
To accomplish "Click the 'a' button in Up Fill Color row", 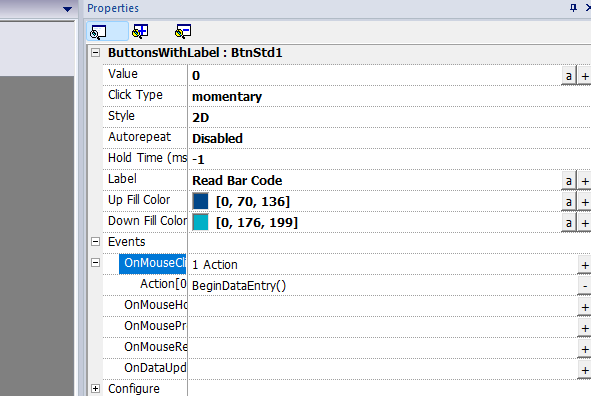I will pyautogui.click(x=568, y=202).
